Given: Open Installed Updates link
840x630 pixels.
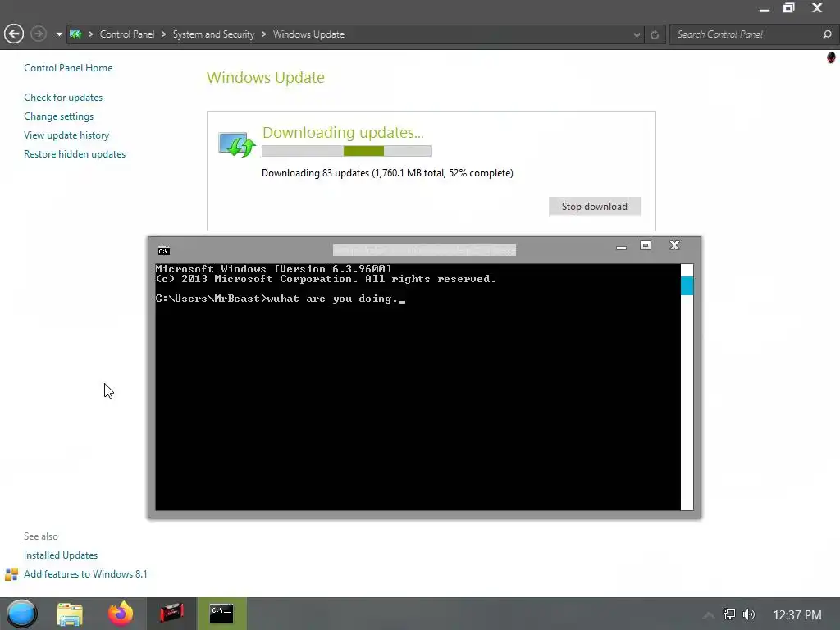Looking at the screenshot, I should point(61,555).
